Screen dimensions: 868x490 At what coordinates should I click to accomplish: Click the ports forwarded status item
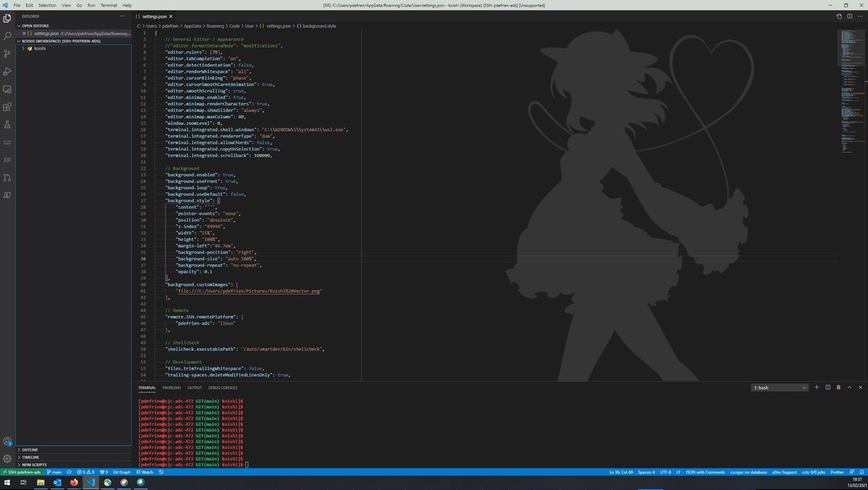point(103,472)
